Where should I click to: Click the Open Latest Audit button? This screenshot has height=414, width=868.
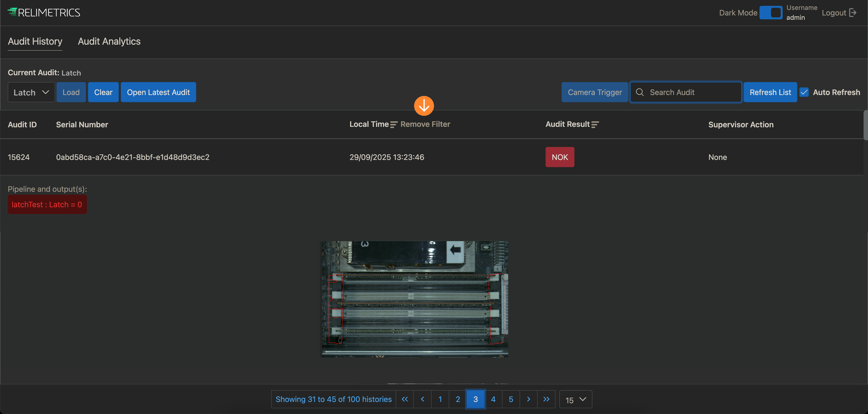pos(158,92)
